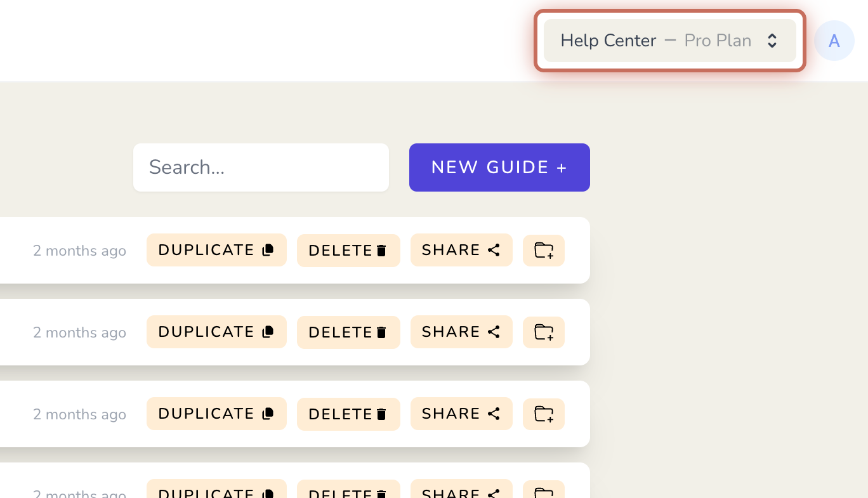Click the Share button in the fourth row
Screen dimensions: 868x498
461,489
